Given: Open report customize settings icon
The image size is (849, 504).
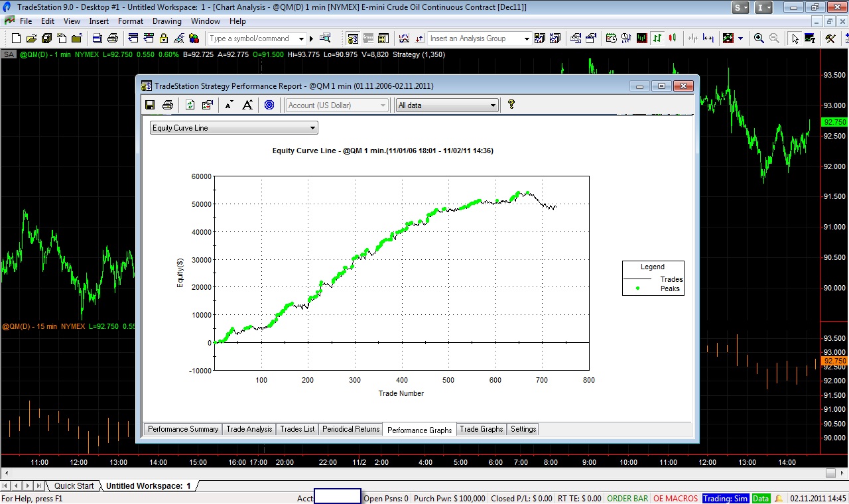Looking at the screenshot, I should click(207, 105).
